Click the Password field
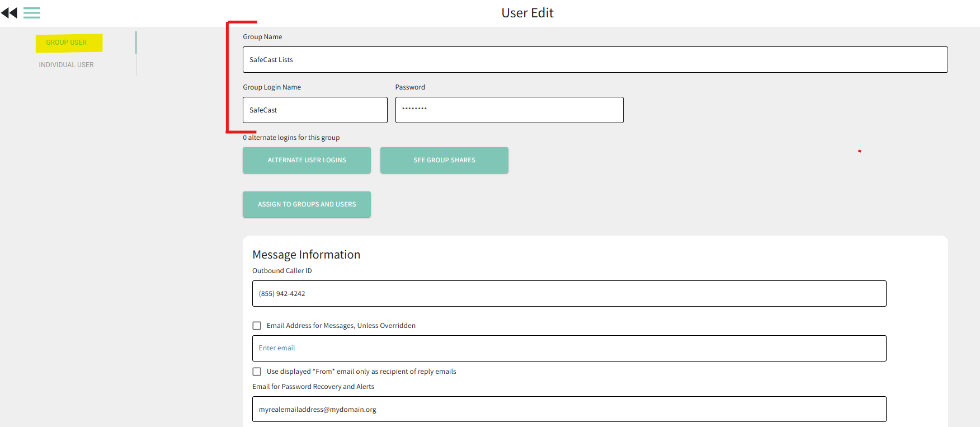This screenshot has height=427, width=980. (509, 110)
